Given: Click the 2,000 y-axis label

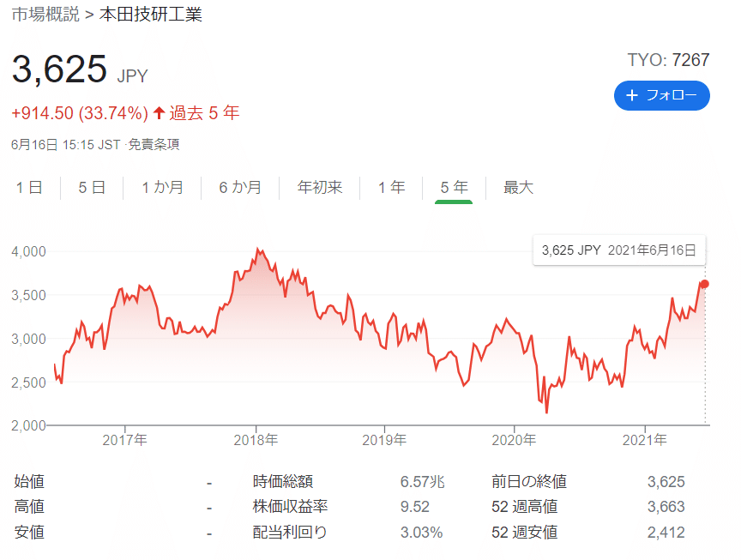Looking at the screenshot, I should (29, 426).
